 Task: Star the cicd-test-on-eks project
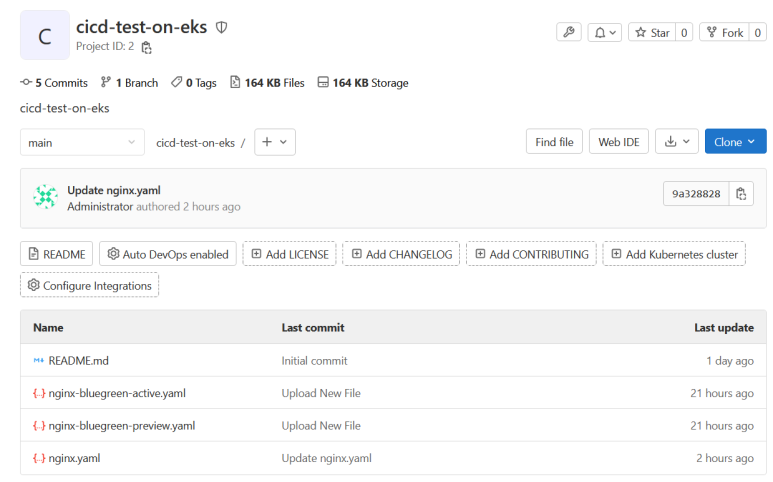[651, 33]
